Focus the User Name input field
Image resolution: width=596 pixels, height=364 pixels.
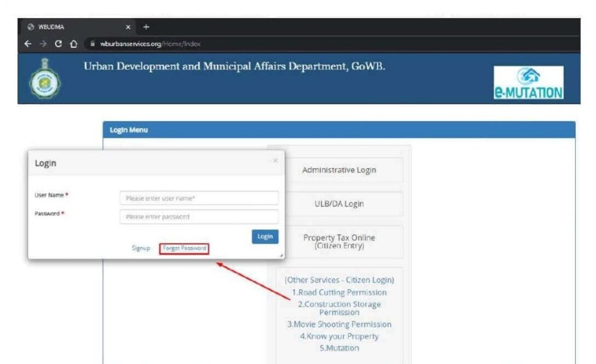[199, 198]
